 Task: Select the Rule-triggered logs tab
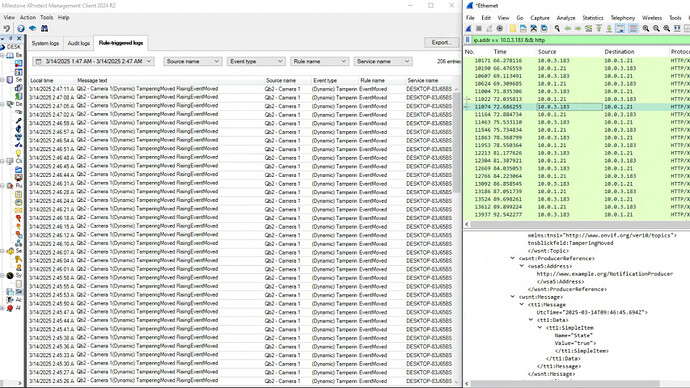[121, 43]
